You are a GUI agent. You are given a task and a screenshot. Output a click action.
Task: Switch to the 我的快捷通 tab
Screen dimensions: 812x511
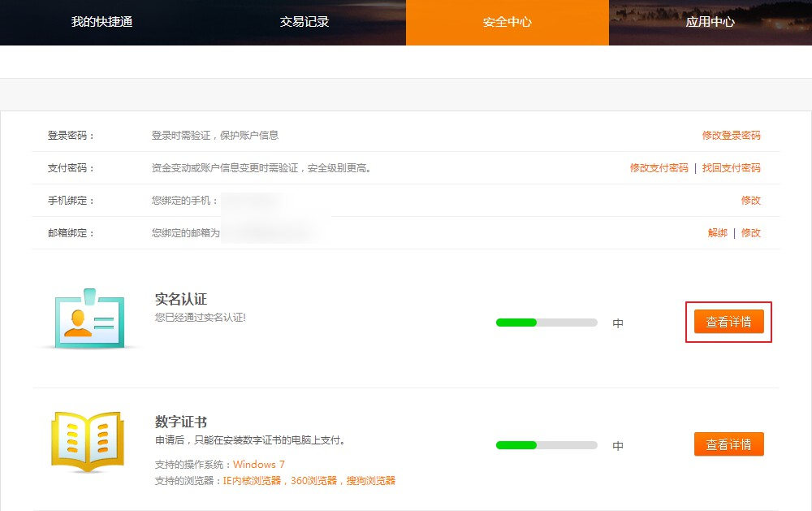(x=101, y=23)
